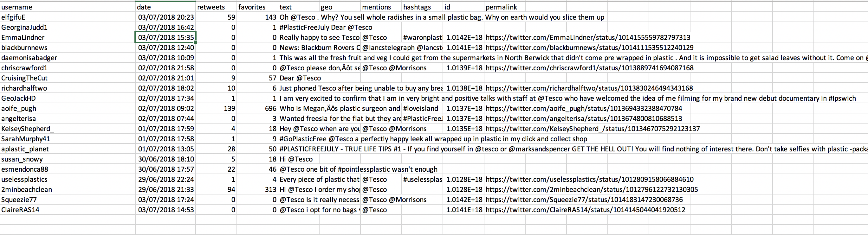The image size is (868, 235).
Task: Select the 2minbeachclean username cell
Action: point(68,189)
